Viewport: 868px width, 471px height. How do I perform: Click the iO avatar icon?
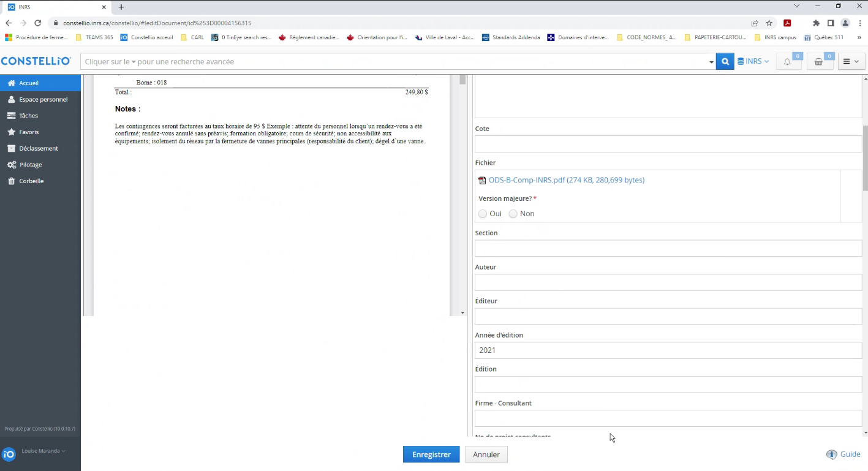point(9,454)
